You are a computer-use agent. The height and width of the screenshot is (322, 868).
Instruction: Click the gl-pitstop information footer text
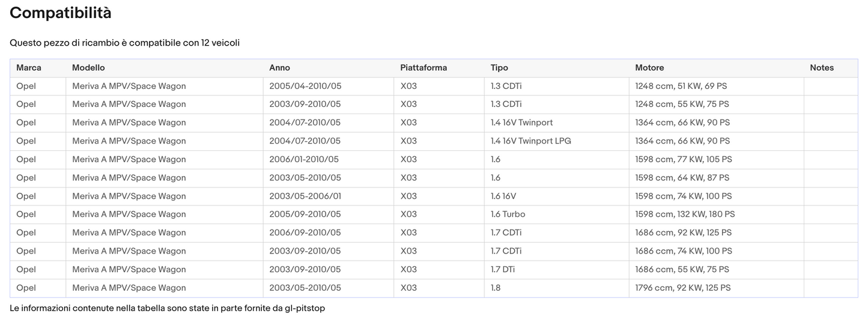click(x=167, y=308)
